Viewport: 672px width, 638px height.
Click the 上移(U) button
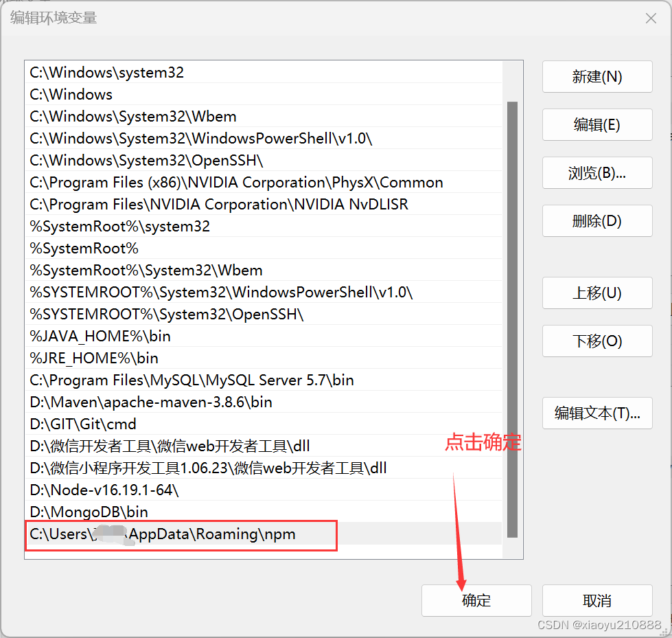click(596, 293)
